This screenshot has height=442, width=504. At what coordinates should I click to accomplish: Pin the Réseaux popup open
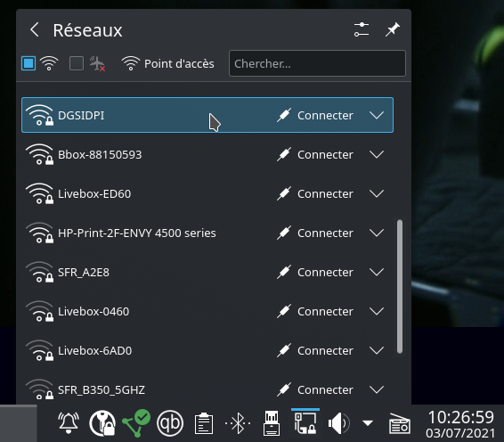[x=393, y=29]
